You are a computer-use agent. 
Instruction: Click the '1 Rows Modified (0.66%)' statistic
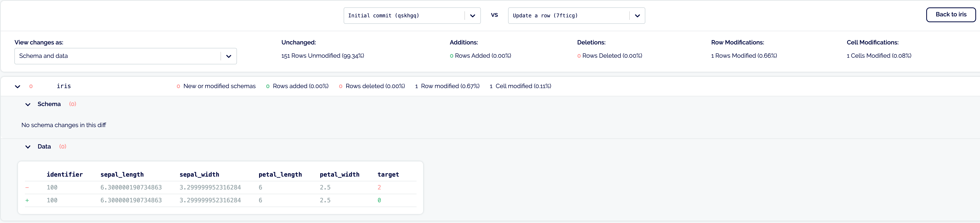pyautogui.click(x=744, y=56)
